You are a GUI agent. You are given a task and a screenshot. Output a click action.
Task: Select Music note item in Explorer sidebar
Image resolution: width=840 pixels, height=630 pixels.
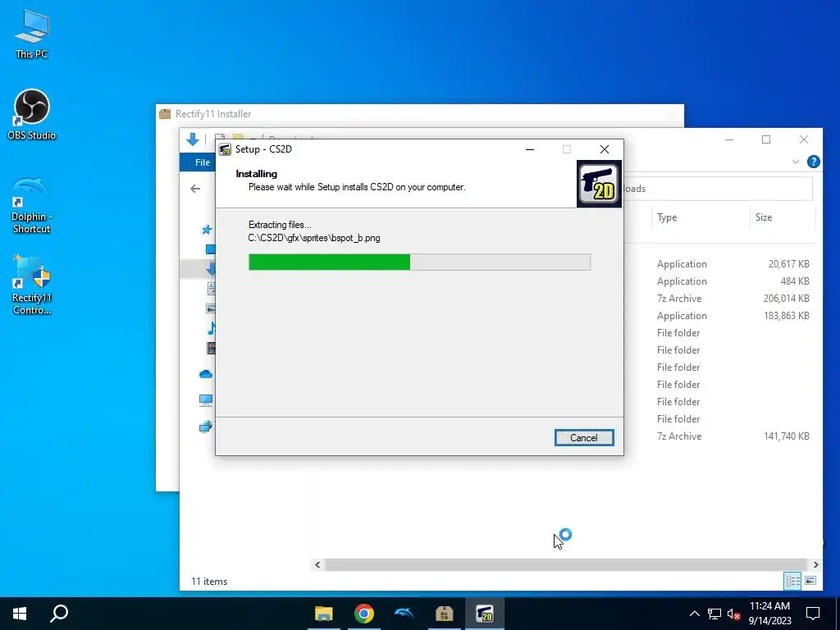(x=211, y=328)
